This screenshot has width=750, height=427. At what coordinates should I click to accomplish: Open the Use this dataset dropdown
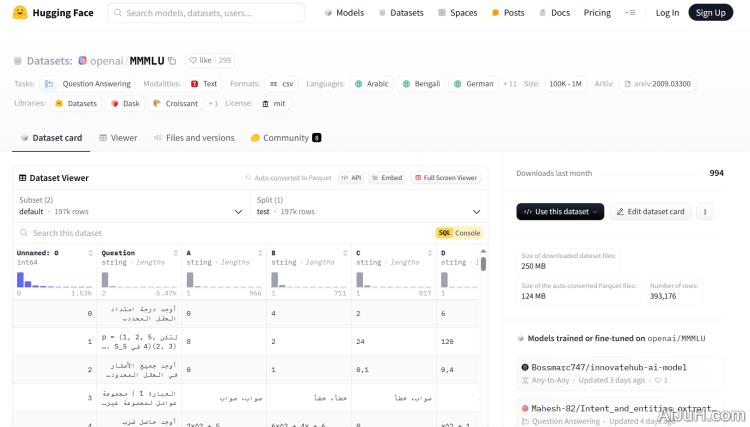560,212
